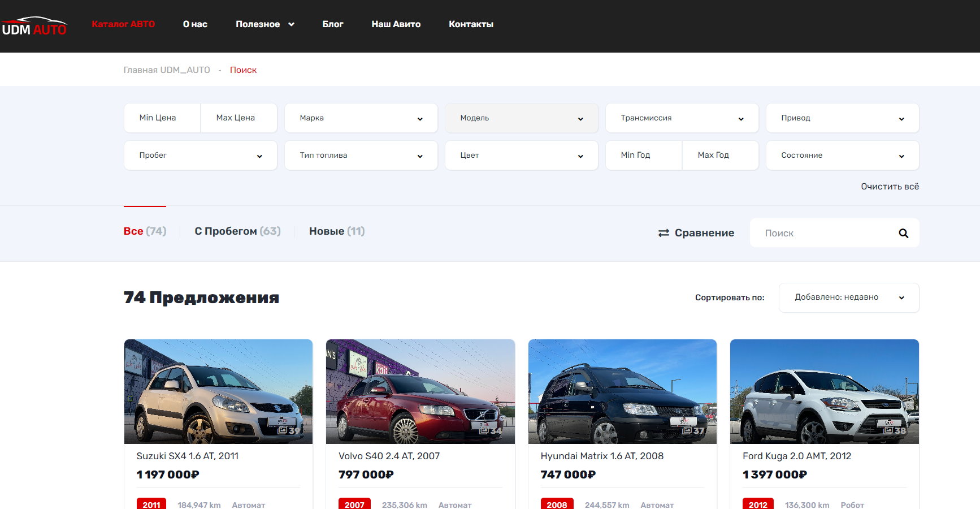Click the 74 Предложения heading
Viewport: 980px width, 509px height.
[x=201, y=297]
